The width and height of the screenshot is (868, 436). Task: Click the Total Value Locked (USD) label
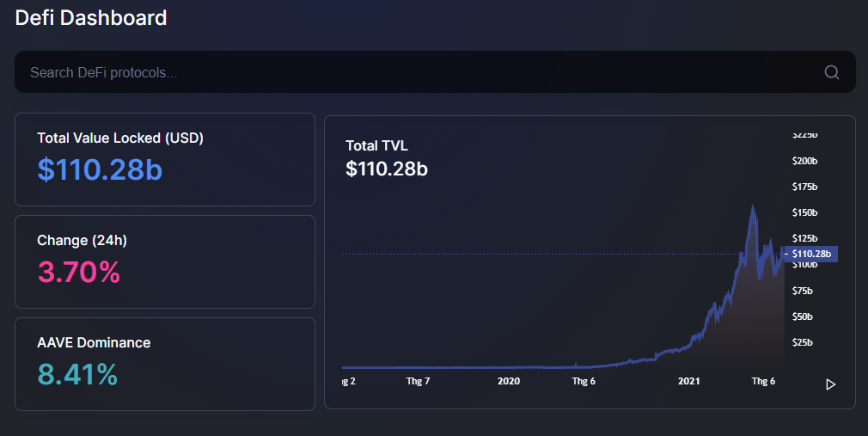click(x=120, y=138)
